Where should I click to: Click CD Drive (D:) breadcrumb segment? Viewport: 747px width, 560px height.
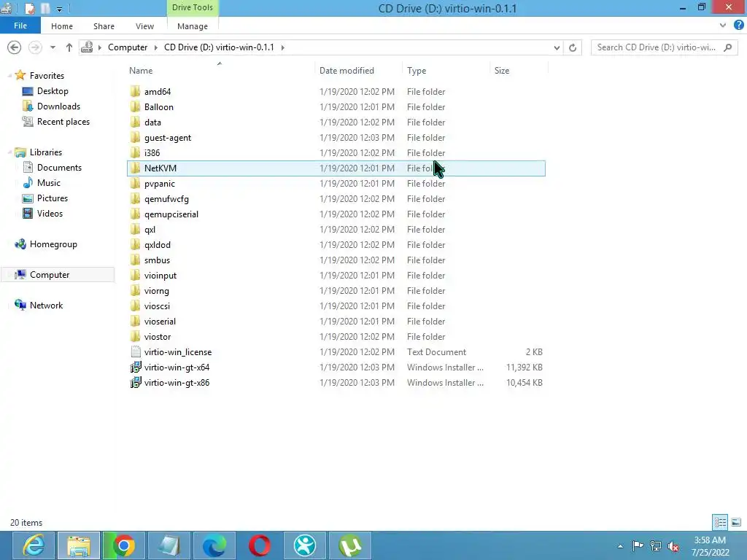[x=219, y=47]
